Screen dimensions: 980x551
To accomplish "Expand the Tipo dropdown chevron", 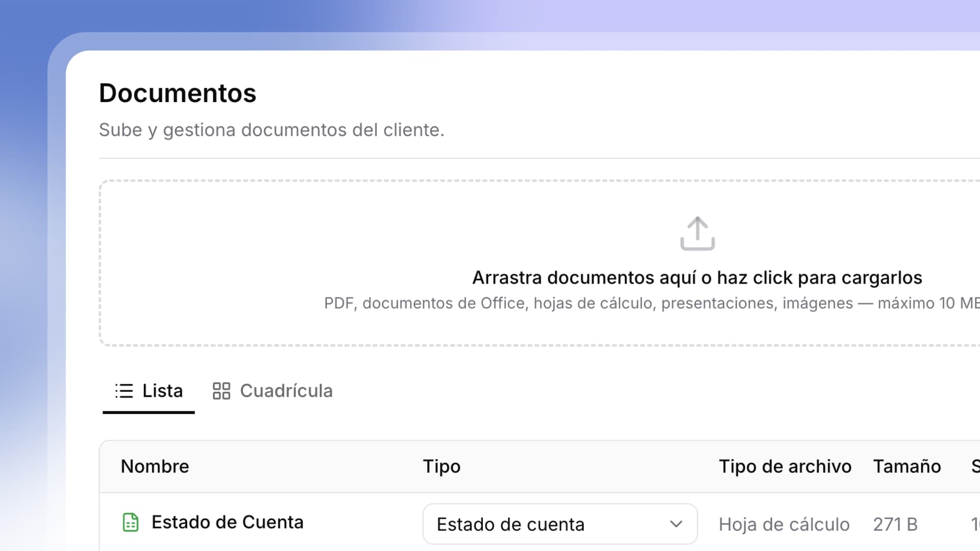I will (x=676, y=524).
